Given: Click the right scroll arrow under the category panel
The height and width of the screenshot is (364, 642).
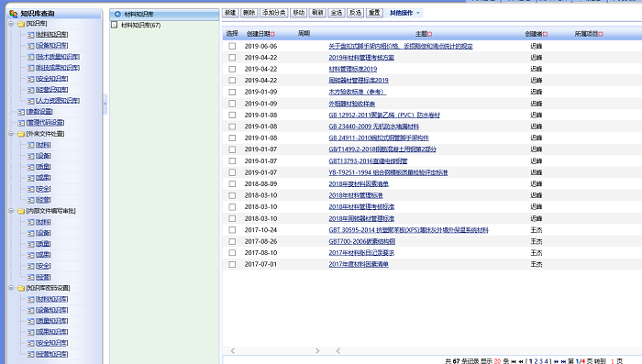Looking at the screenshot, I should (317, 351).
